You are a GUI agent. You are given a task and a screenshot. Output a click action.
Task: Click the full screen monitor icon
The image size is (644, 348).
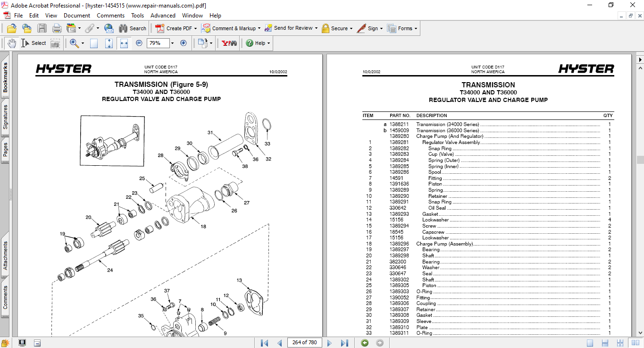point(22,343)
